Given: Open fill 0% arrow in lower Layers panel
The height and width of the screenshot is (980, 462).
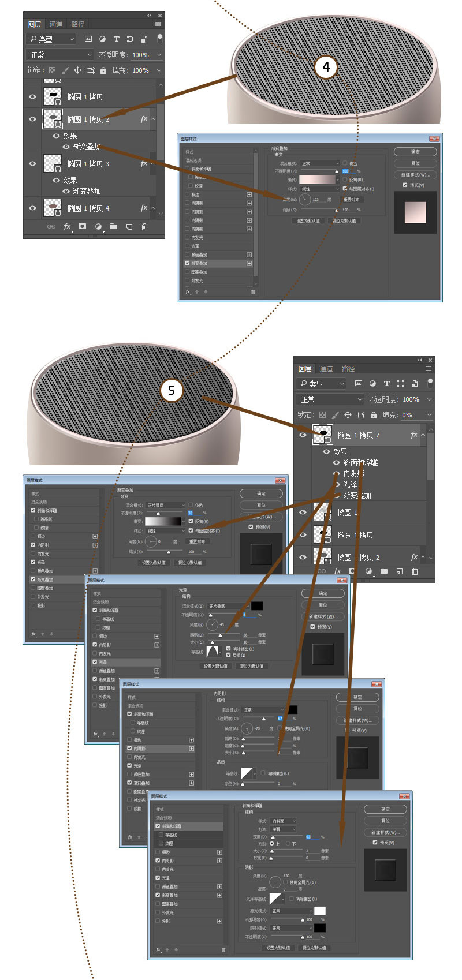Looking at the screenshot, I should tap(429, 415).
